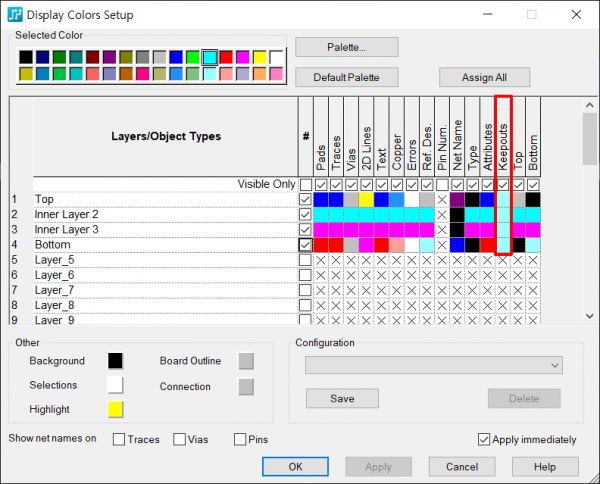
Task: Uncheck Apply immediately option
Action: point(485,439)
